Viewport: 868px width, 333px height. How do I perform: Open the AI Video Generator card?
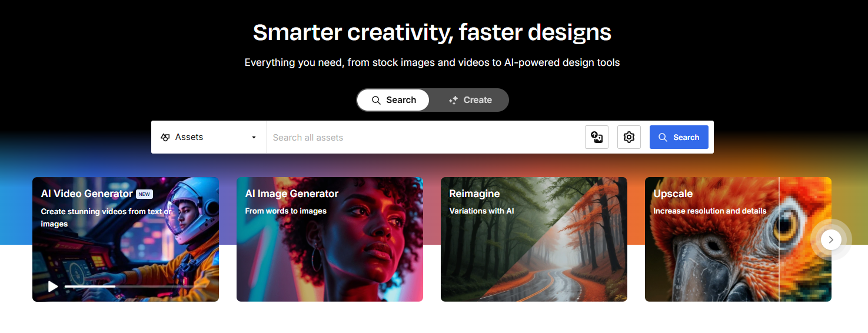(125, 239)
